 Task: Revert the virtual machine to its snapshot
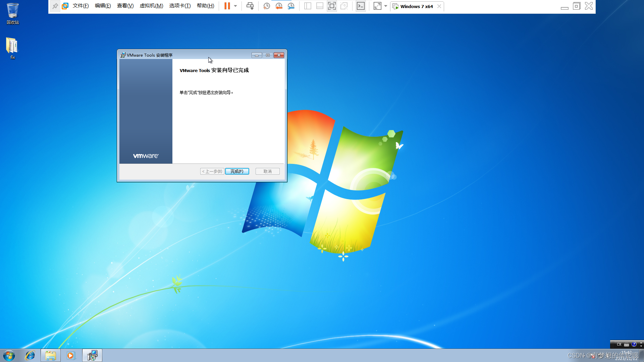click(279, 6)
